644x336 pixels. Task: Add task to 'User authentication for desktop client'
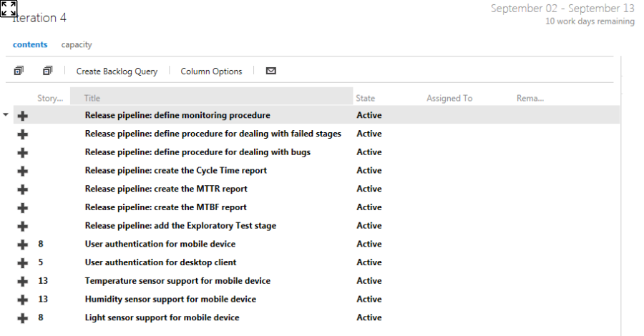pyautogui.click(x=22, y=263)
